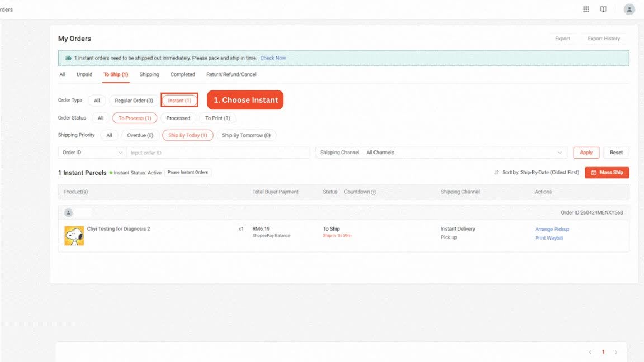
Task: Select Processed status filter
Action: tap(178, 118)
